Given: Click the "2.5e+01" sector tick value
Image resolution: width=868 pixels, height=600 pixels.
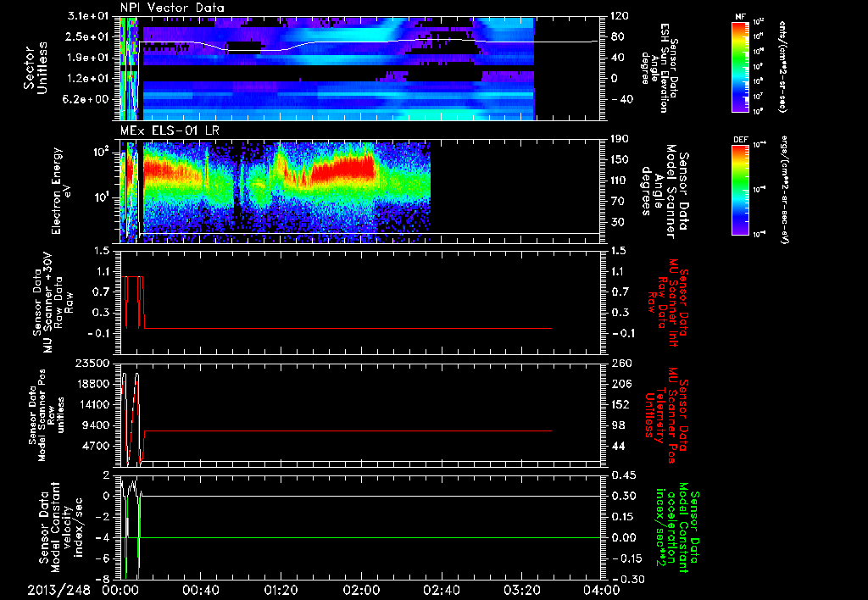Looking at the screenshot, I should tap(88, 36).
